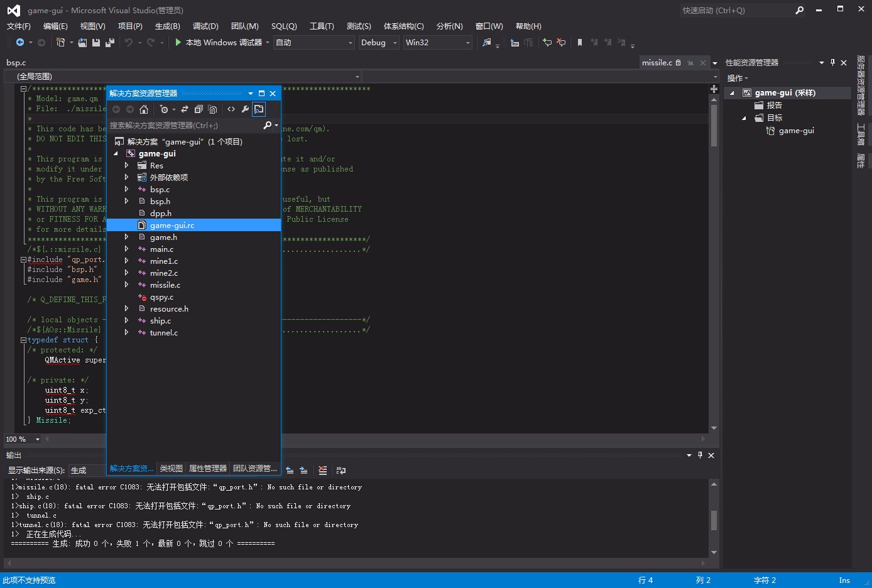Switch to the 类视图 Class View tab

click(x=171, y=469)
